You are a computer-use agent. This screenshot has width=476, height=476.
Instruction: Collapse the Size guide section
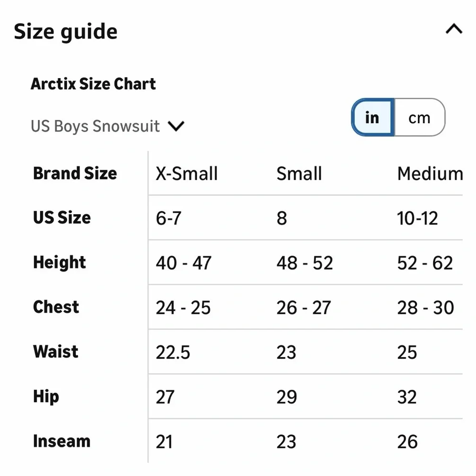pos(454,30)
